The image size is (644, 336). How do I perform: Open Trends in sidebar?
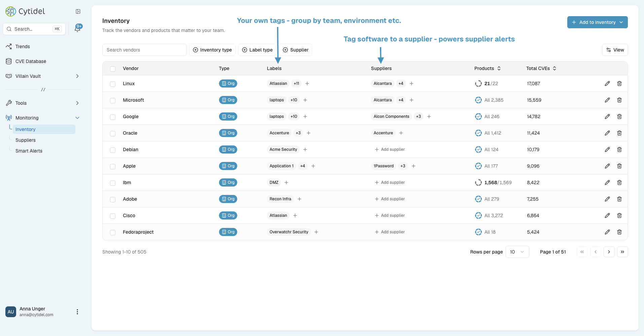tap(23, 46)
